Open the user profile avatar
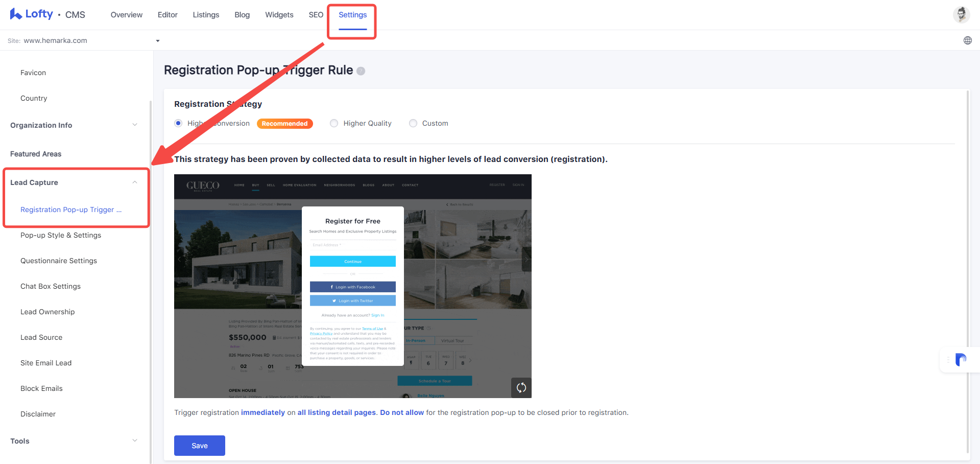Viewport: 980px width, 464px height. click(x=961, y=14)
